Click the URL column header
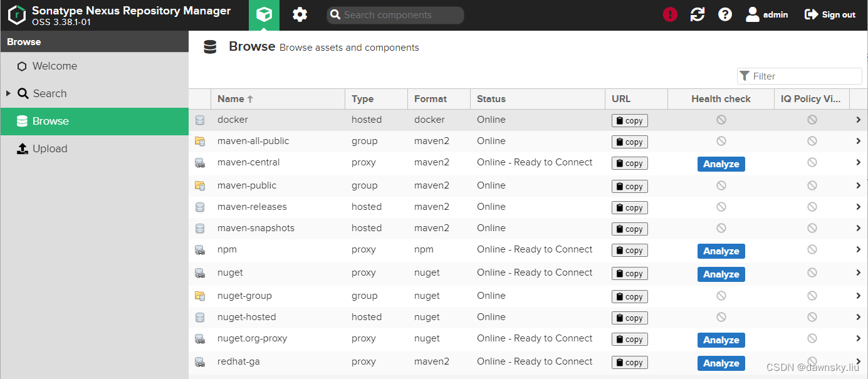This screenshot has width=868, height=379. (x=637, y=98)
